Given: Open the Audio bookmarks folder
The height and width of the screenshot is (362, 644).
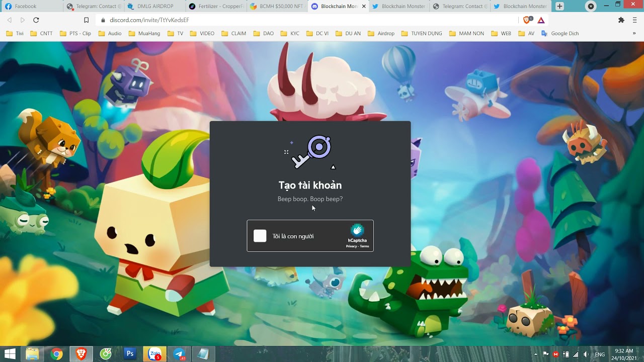Looking at the screenshot, I should click(110, 34).
